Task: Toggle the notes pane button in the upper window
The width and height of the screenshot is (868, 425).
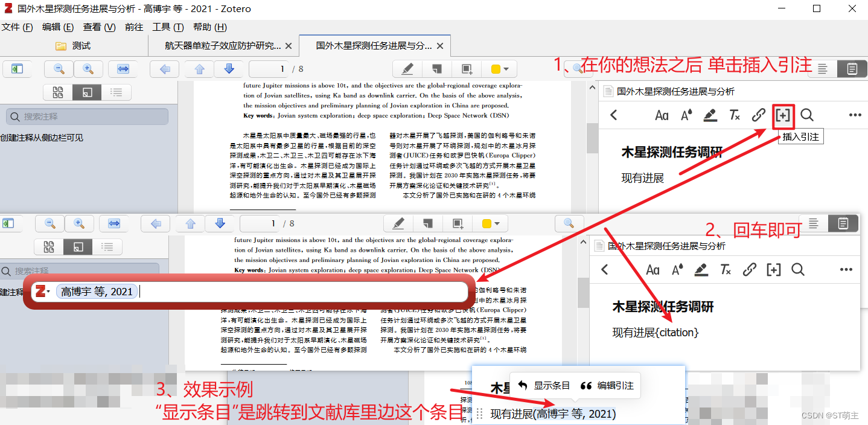Action: pos(852,69)
